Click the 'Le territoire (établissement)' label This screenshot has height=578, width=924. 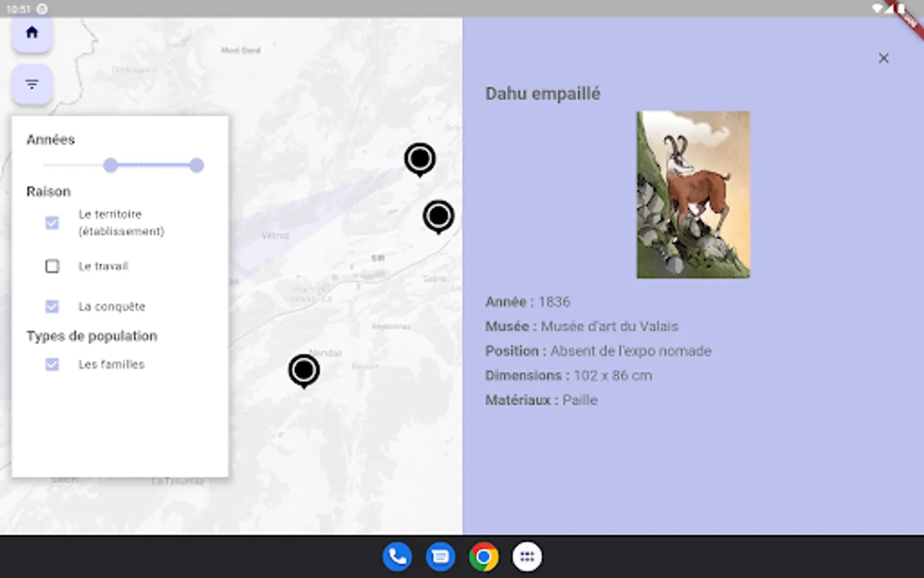point(121,223)
